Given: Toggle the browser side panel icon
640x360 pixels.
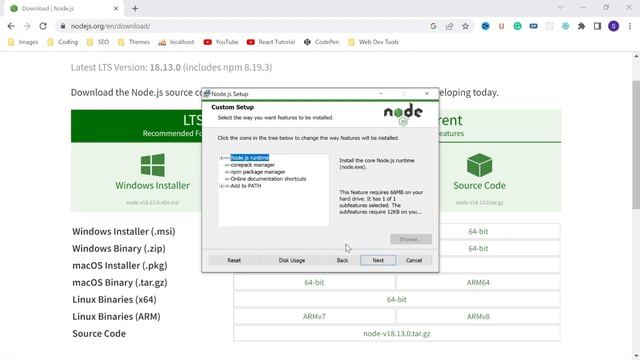Looking at the screenshot, I should 597,26.
